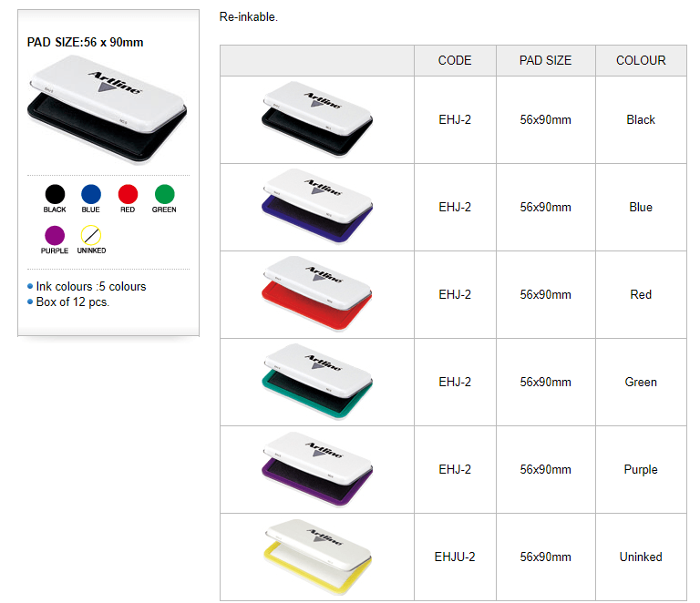Select the blue colour swatch circle
The image size is (700, 603).
[x=91, y=194]
